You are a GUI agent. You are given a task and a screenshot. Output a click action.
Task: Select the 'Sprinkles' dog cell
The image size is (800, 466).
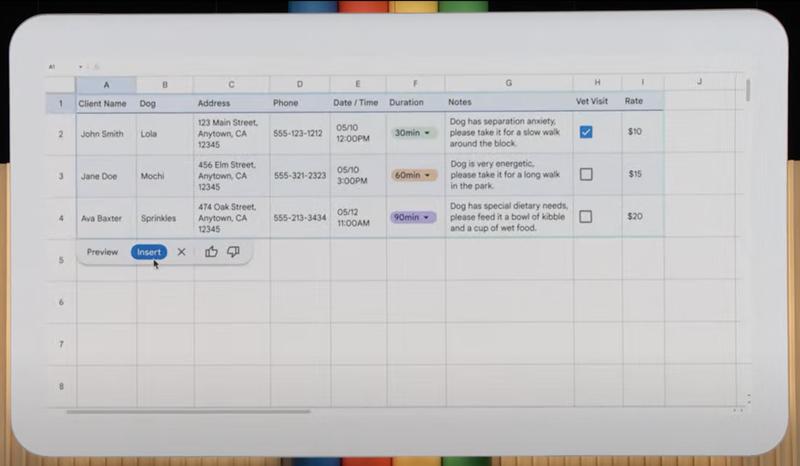[165, 218]
